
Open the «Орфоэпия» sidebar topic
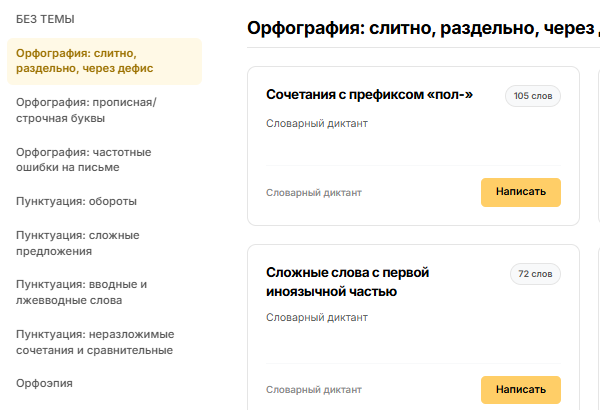[x=45, y=383]
